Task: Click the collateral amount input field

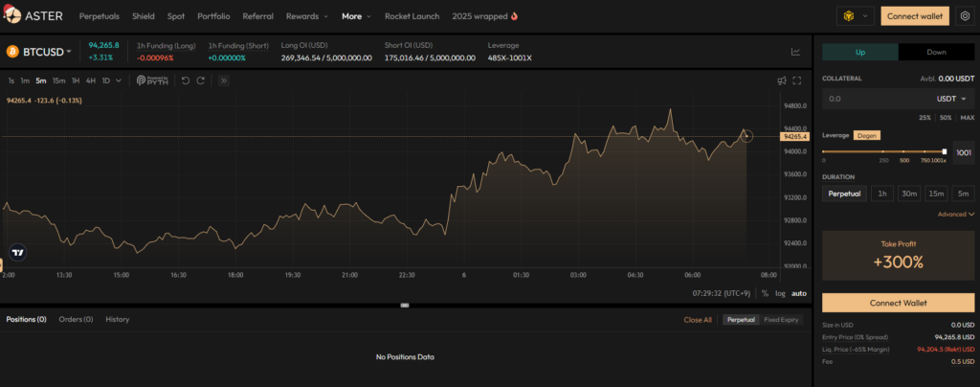Action: (x=871, y=99)
